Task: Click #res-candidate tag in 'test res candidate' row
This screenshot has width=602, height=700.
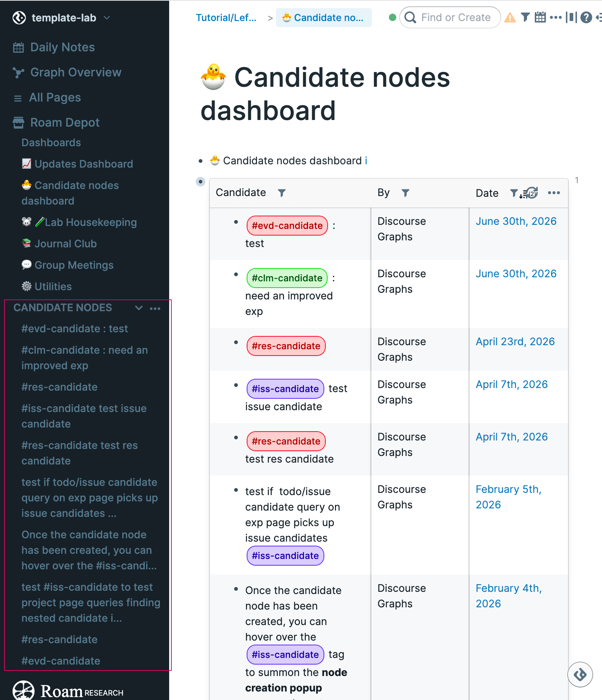Action: pos(286,441)
